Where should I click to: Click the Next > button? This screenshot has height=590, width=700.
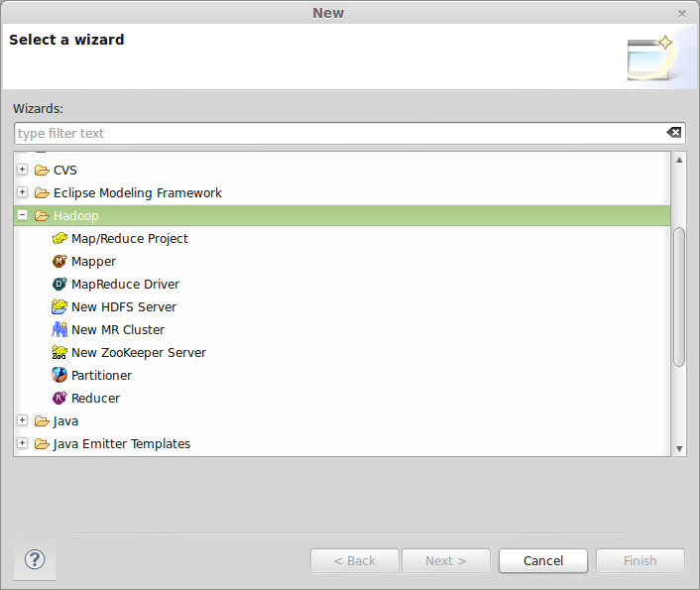coord(445,560)
